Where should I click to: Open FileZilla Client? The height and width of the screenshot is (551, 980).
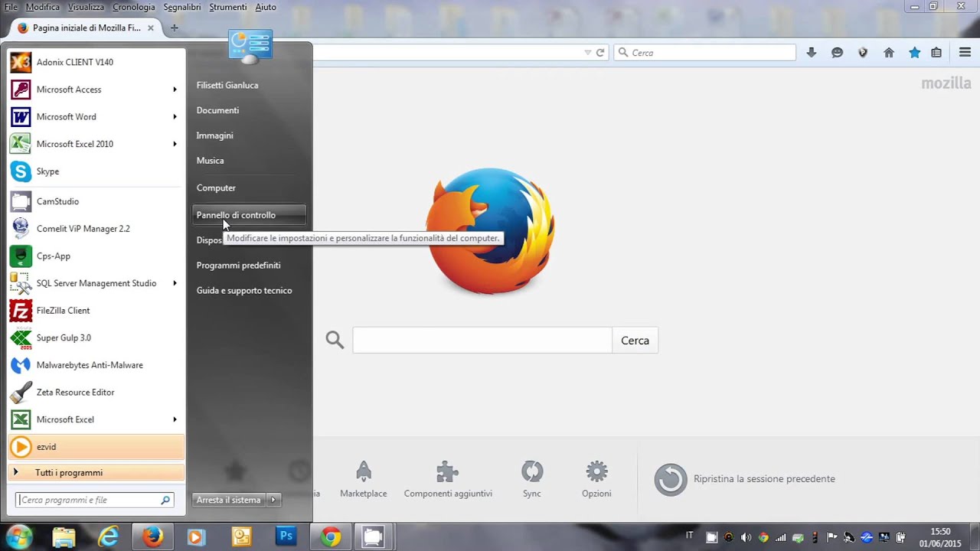tap(96, 311)
